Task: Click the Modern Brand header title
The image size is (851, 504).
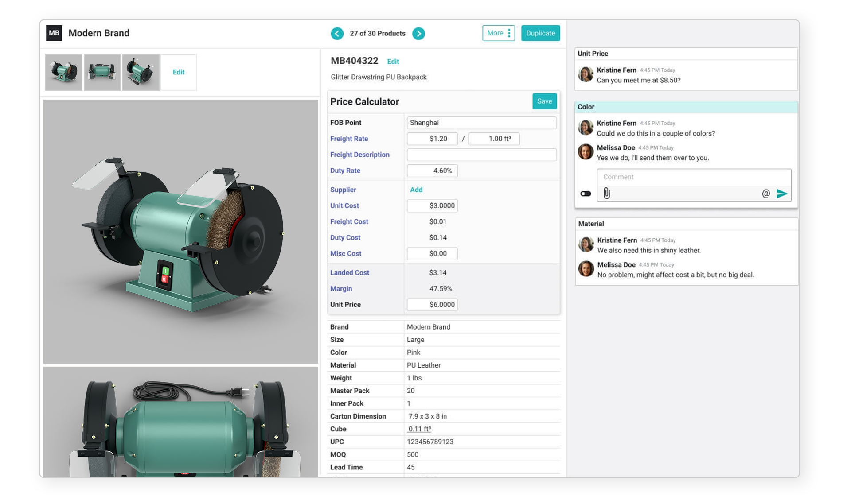Action: click(99, 33)
